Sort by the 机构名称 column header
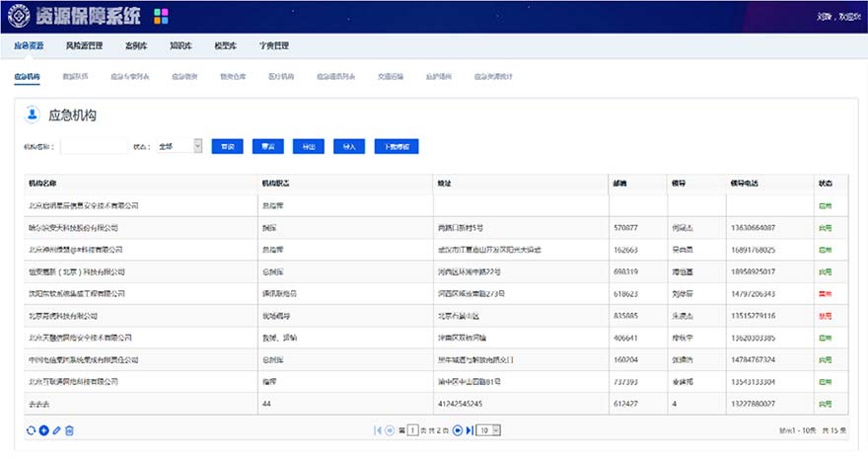 pos(141,184)
